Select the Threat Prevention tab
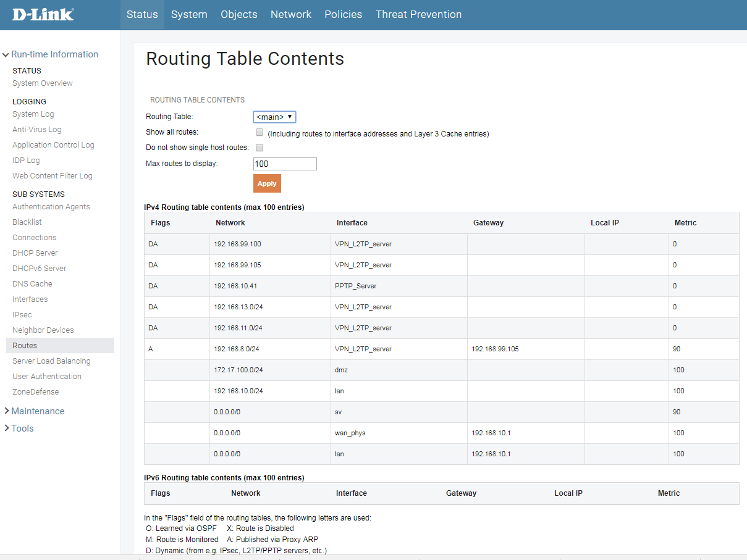747x560 pixels. (418, 14)
